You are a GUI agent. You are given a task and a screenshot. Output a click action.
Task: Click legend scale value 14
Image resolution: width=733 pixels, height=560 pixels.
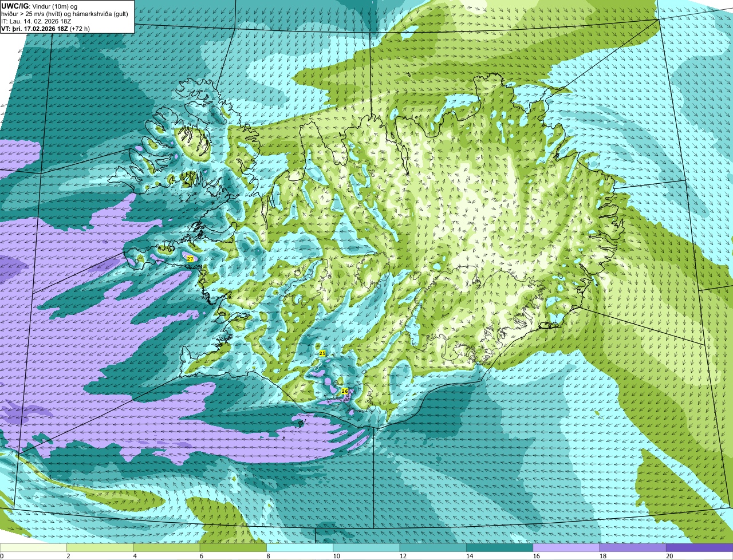pyautogui.click(x=470, y=556)
